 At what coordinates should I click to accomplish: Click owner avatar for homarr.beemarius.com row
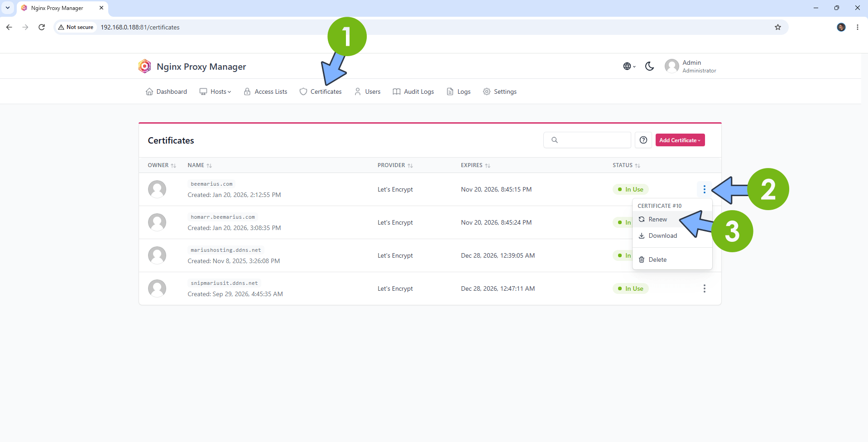click(x=157, y=222)
